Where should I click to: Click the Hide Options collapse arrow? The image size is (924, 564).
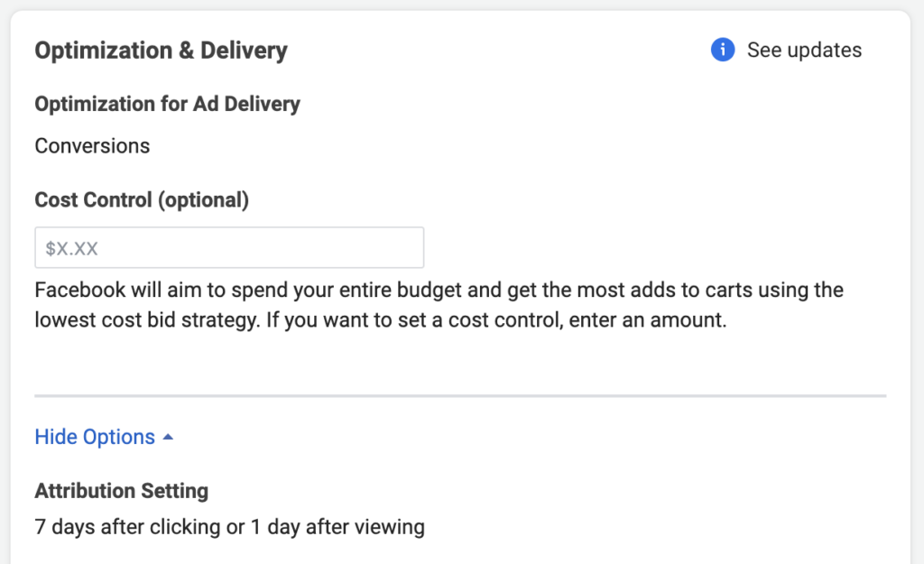tap(168, 438)
